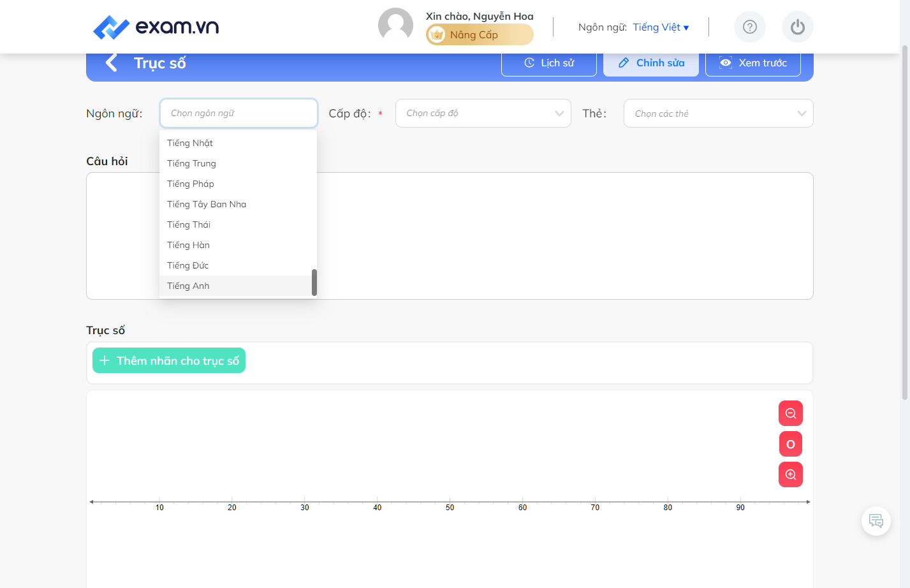Screen dimensions: 910x588
Task: Open the chat feedback bubble
Action: 876,521
